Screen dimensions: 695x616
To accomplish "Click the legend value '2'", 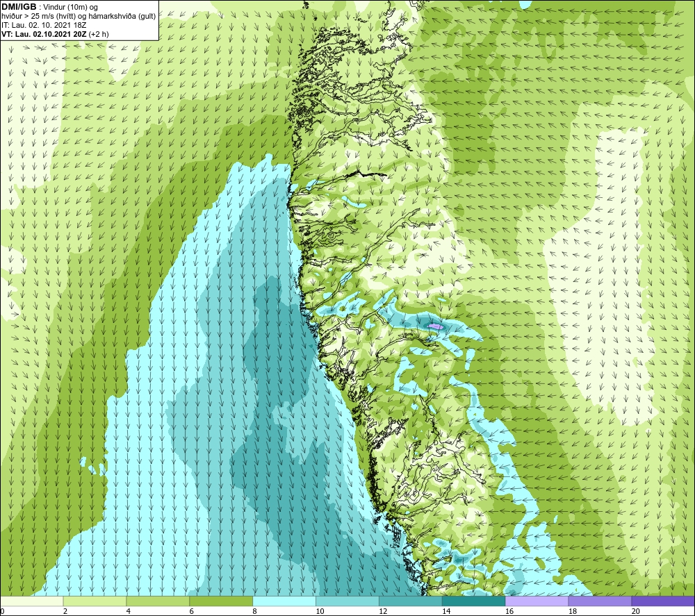I will pos(65,611).
